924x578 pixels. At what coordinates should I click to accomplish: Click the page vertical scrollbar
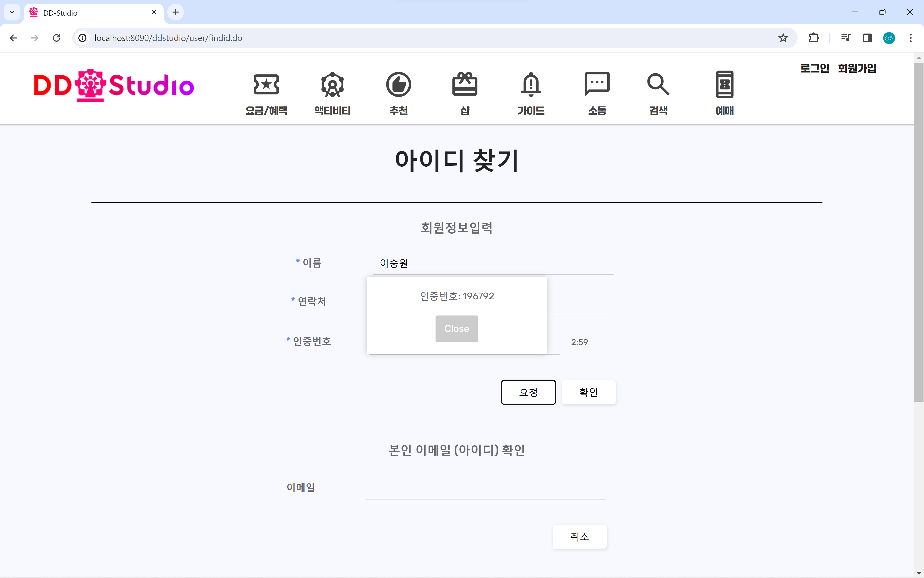pyautogui.click(x=919, y=232)
